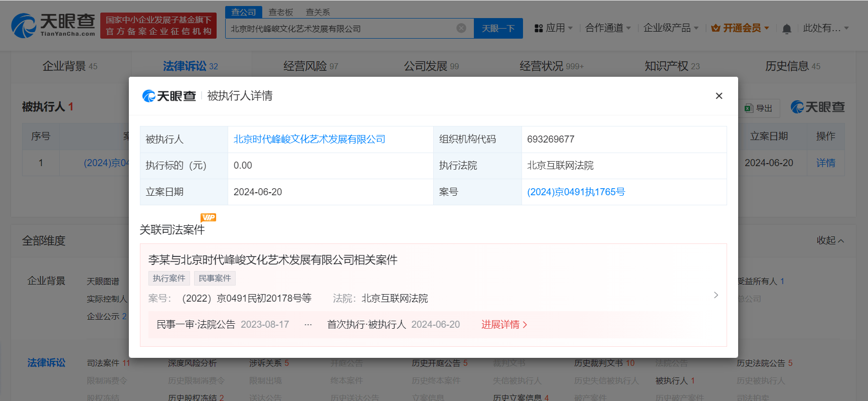
Task: Open the 知识产权 tab
Action: point(672,66)
